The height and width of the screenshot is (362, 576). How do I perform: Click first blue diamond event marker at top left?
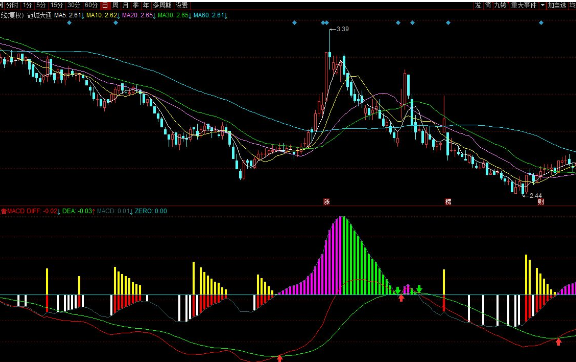point(69,23)
